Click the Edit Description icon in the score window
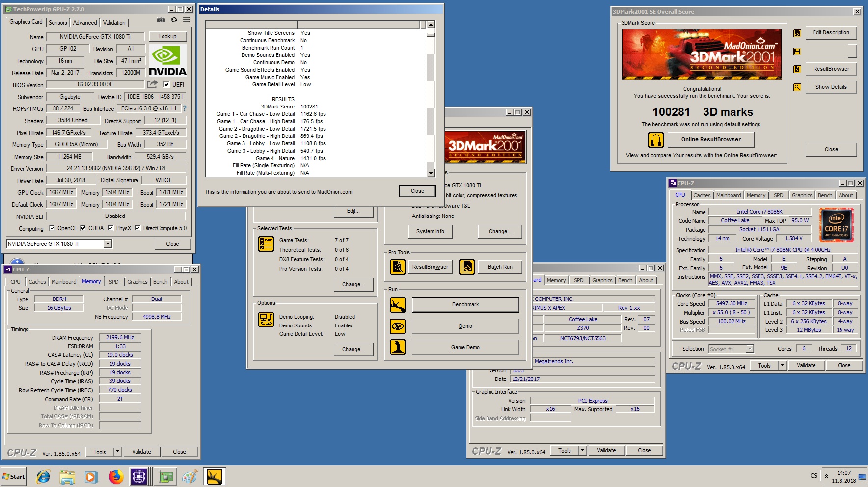The image size is (868, 487). (x=797, y=33)
